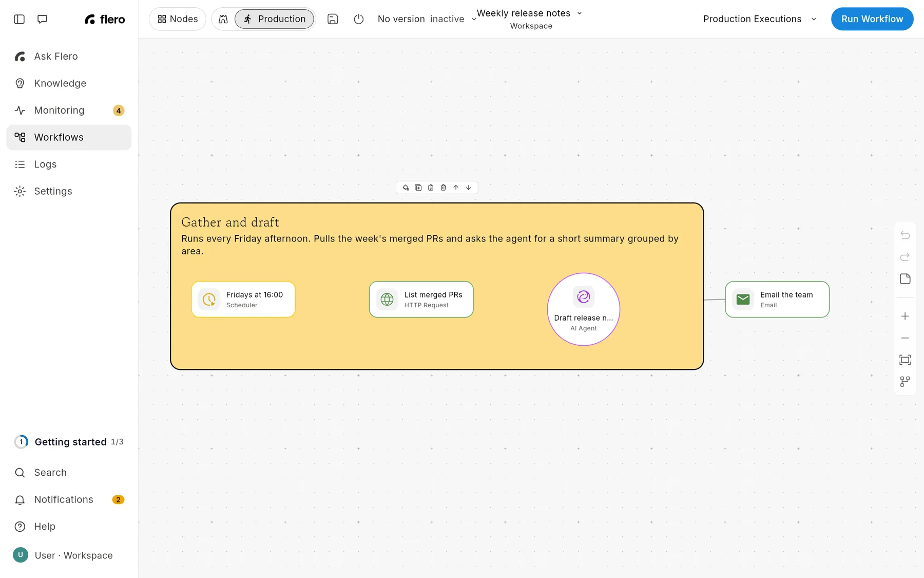Click the green Email envelope icon
Screen dimensions: 924x578
[x=743, y=300]
